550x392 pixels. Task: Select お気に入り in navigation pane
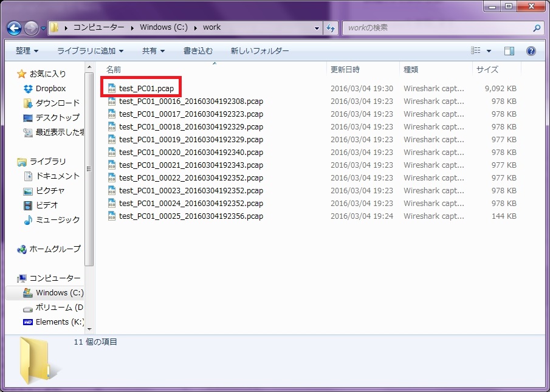[47, 74]
